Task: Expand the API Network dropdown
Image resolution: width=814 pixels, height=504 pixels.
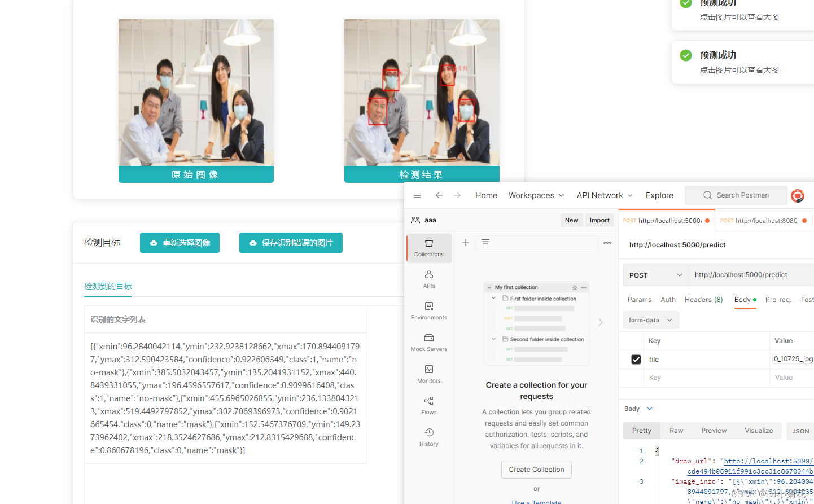Action: (x=605, y=195)
